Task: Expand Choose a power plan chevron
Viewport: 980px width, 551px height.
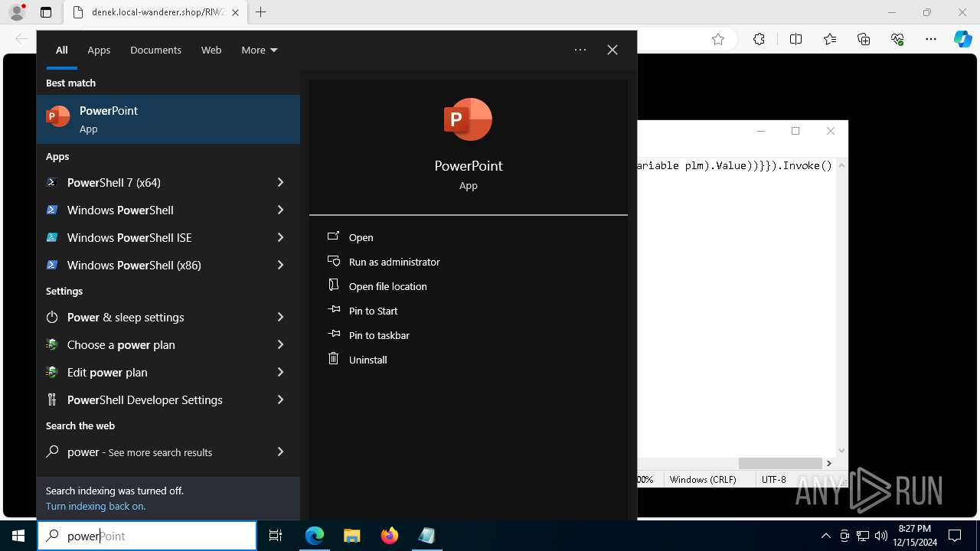Action: (280, 344)
